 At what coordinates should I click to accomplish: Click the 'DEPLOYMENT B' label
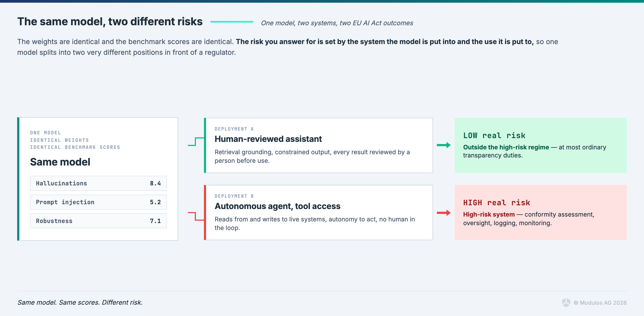click(234, 196)
